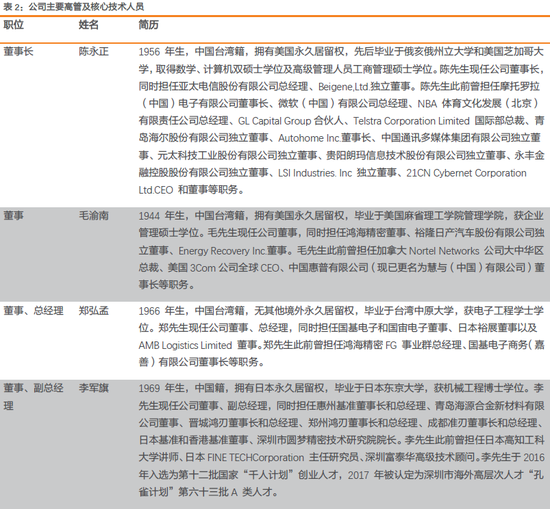Click the text Ltd.CEO 和董事等职务
Screen dimensions: 550x509
pos(188,190)
